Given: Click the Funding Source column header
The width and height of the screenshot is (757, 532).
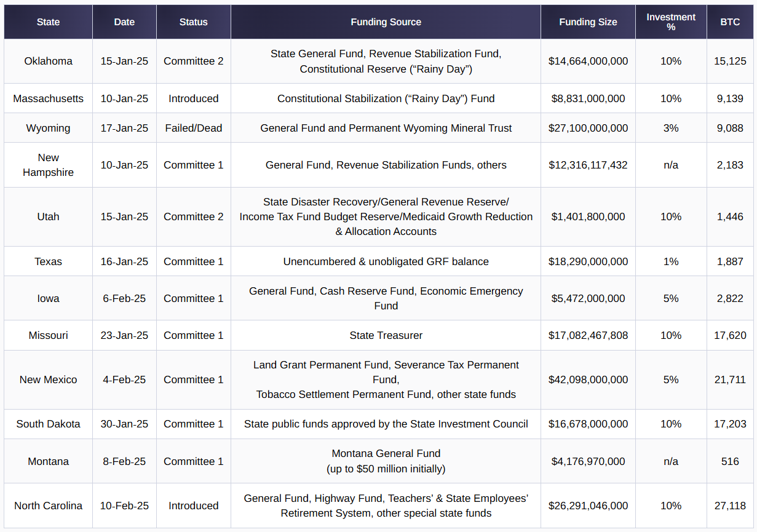Looking at the screenshot, I should 386,22.
